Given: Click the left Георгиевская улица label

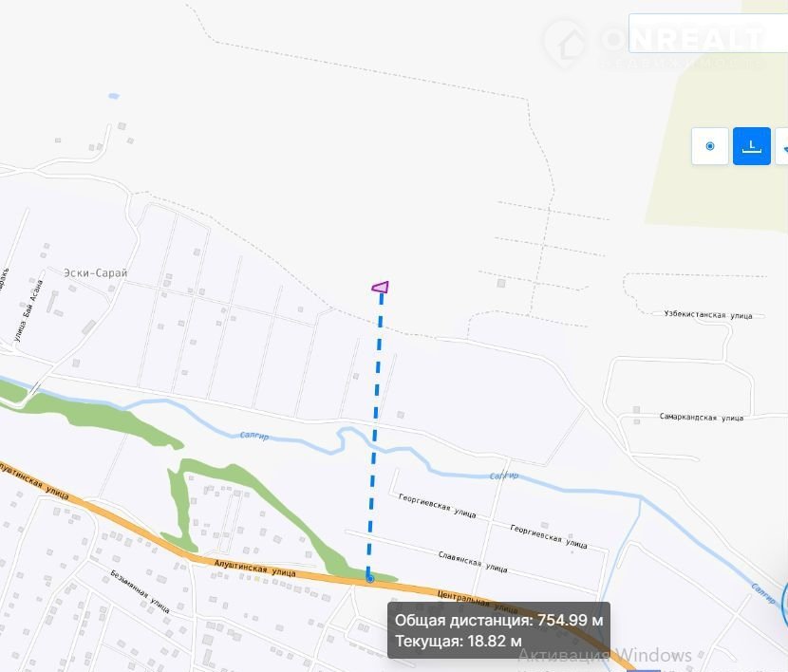Looking at the screenshot, I should tap(437, 505).
